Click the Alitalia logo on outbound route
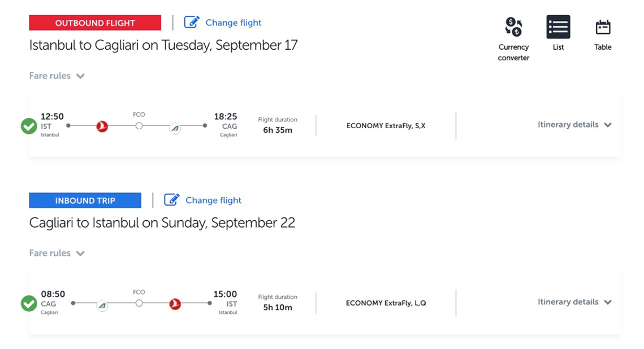The image size is (644, 349). tap(175, 128)
